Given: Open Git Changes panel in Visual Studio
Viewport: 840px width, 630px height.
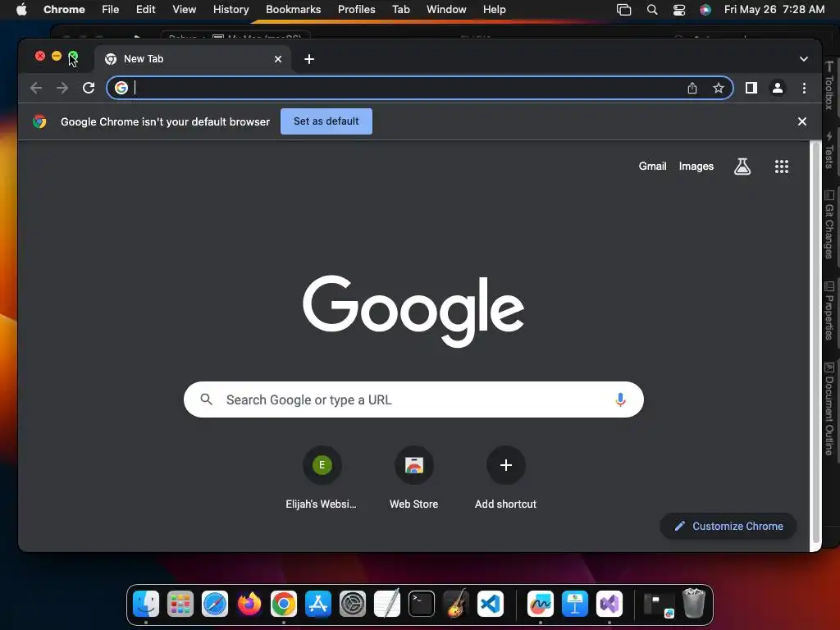Looking at the screenshot, I should tap(829, 225).
